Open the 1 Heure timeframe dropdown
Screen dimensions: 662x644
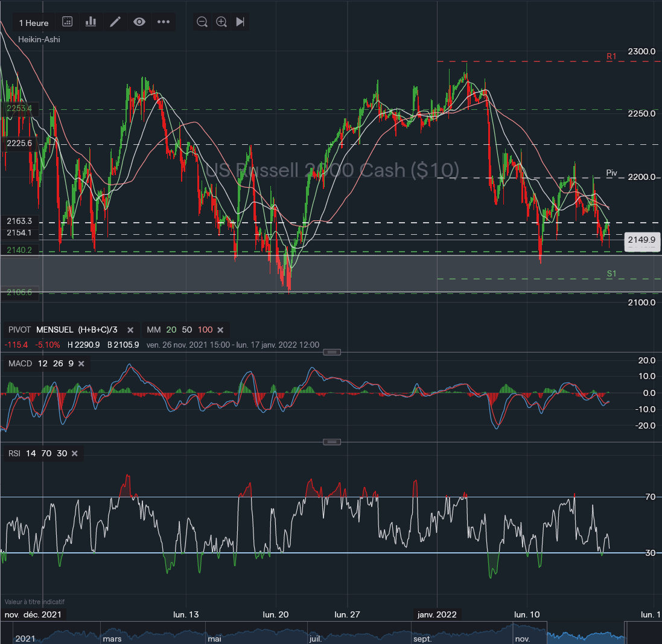coord(34,22)
